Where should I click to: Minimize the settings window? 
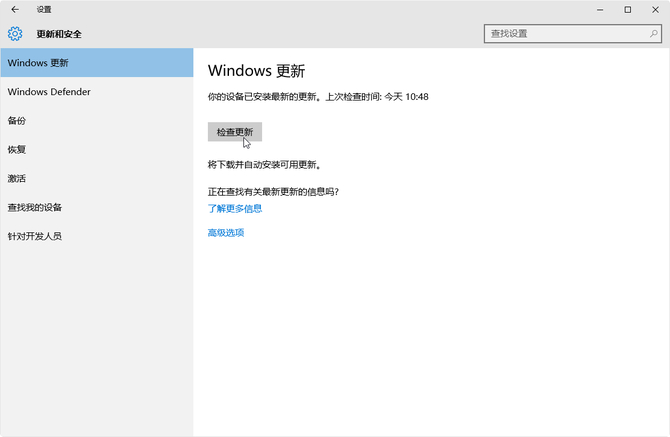600,9
